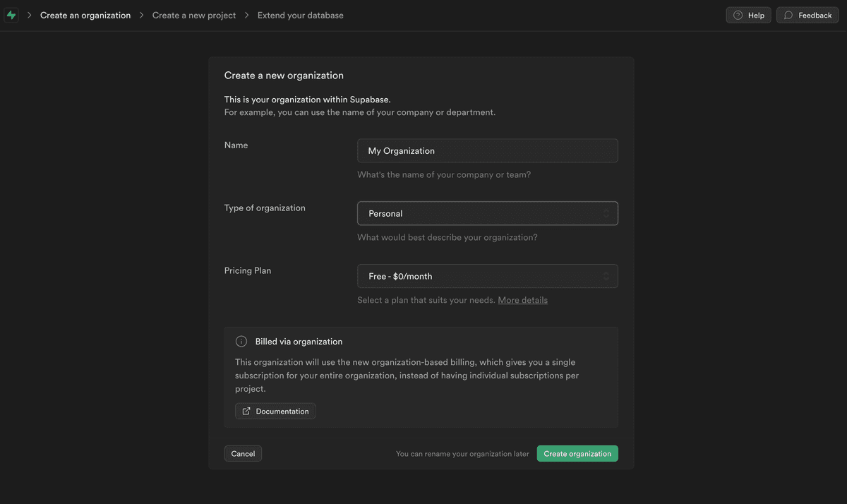Click the Create organization button

[x=577, y=453]
